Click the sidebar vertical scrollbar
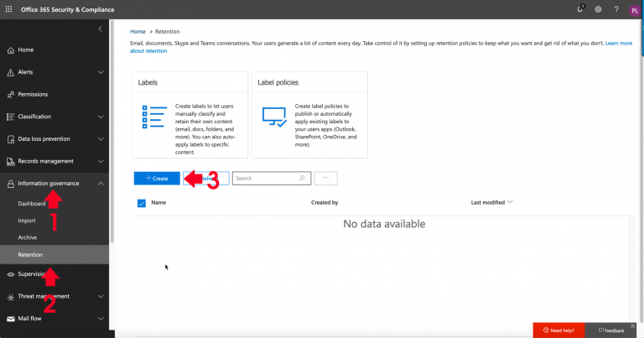The width and height of the screenshot is (644, 338). coord(112,132)
